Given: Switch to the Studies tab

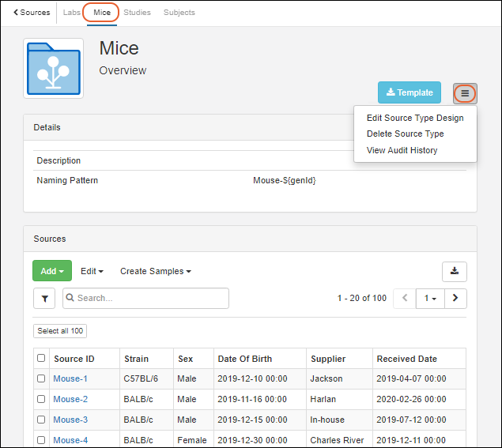Looking at the screenshot, I should (137, 13).
